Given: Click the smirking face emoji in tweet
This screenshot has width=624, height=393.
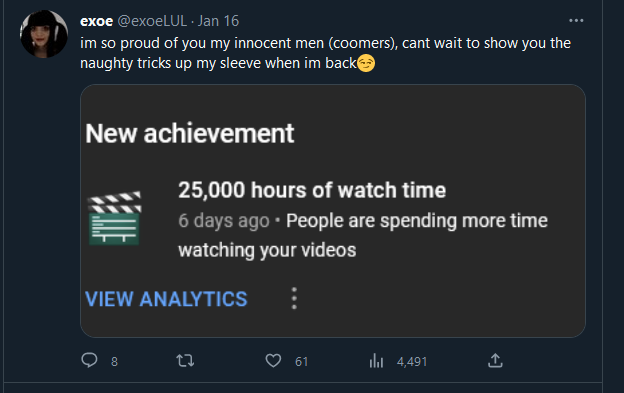Looking at the screenshot, I should [366, 63].
